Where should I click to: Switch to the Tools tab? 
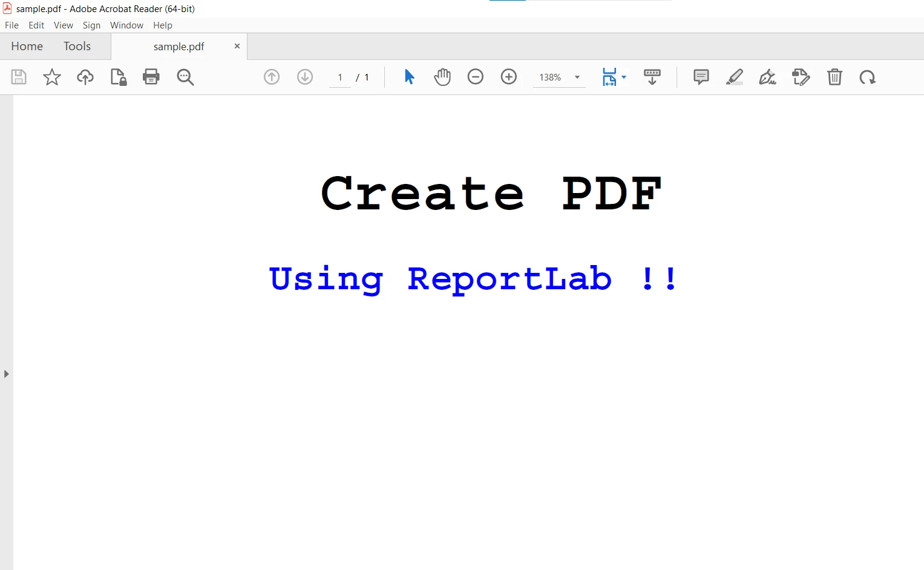click(x=77, y=46)
